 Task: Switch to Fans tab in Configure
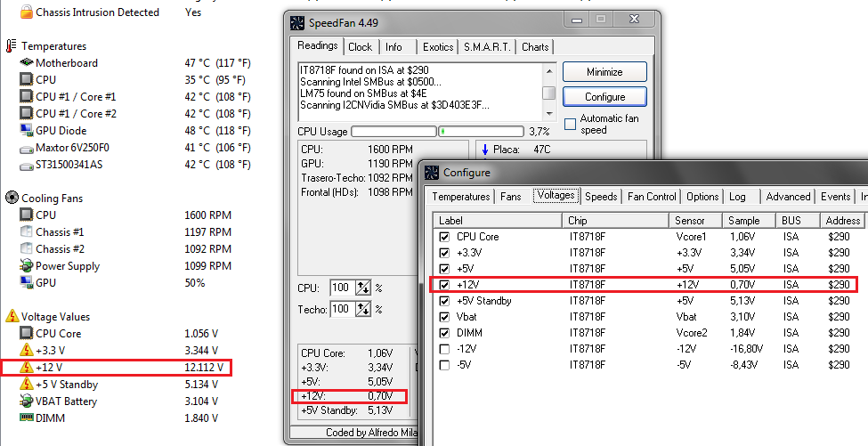click(x=510, y=197)
